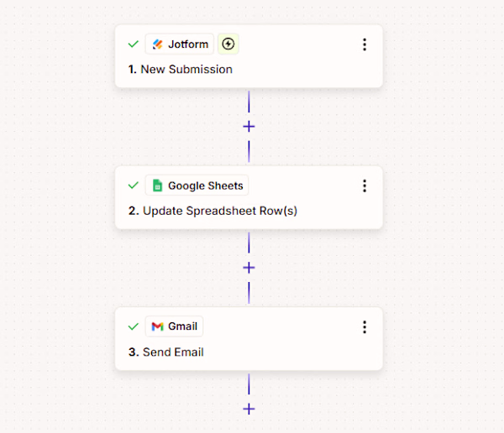Click the green checkmark on Gmail step
Viewport: 504px width, 433px height.
[x=133, y=326]
